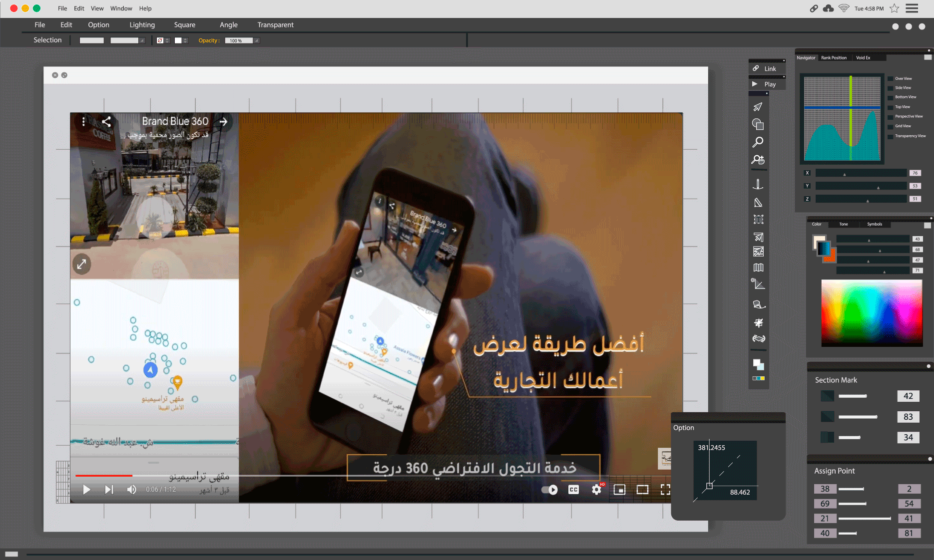Open the map/fold panel icon in the toolbar
Image resolution: width=934 pixels, height=560 pixels.
[758, 268]
